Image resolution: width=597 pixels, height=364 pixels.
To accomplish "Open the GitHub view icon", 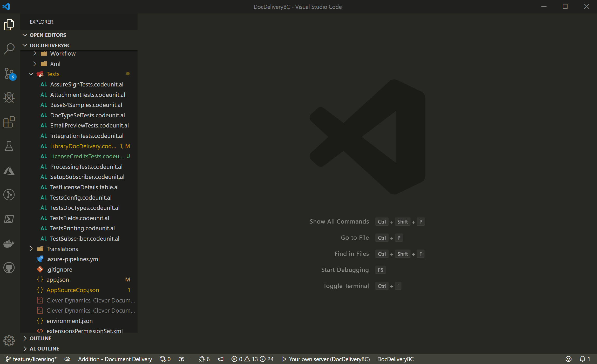I will point(9,268).
